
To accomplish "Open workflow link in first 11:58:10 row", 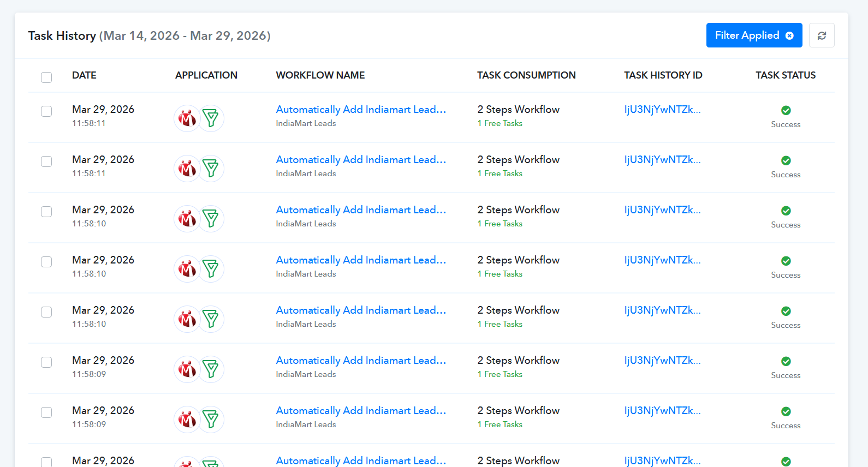I will pyautogui.click(x=361, y=210).
